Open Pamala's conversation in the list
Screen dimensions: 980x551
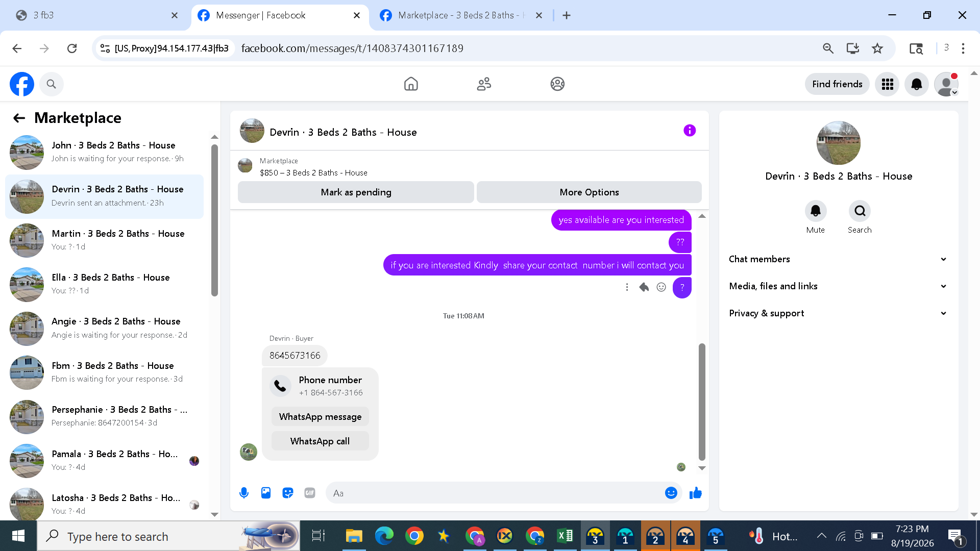point(104,461)
